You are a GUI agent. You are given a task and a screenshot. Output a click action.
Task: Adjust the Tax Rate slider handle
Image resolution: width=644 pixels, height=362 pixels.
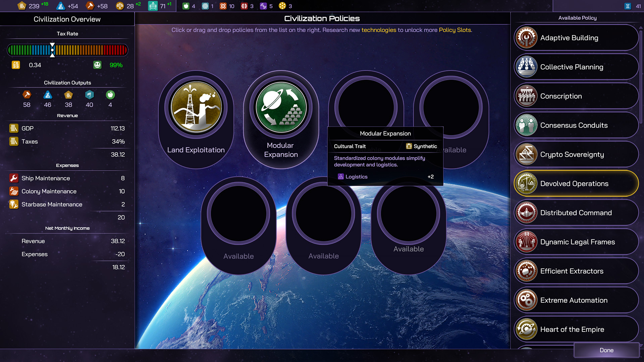pos(52,50)
